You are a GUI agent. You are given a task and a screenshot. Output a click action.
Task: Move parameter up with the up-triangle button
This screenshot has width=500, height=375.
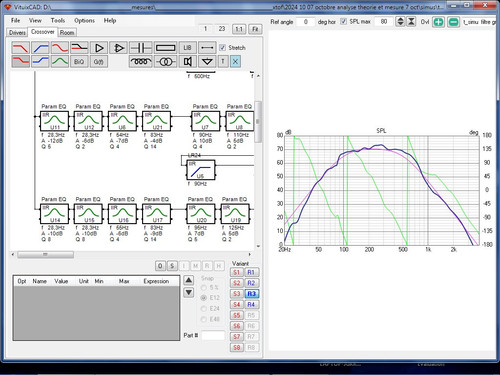pyautogui.click(x=189, y=280)
